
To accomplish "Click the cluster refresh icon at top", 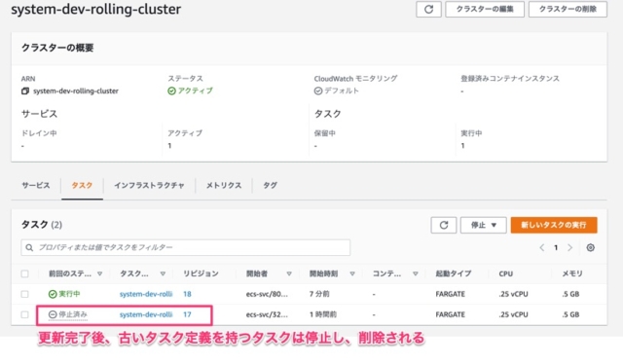I will pyautogui.click(x=428, y=9).
